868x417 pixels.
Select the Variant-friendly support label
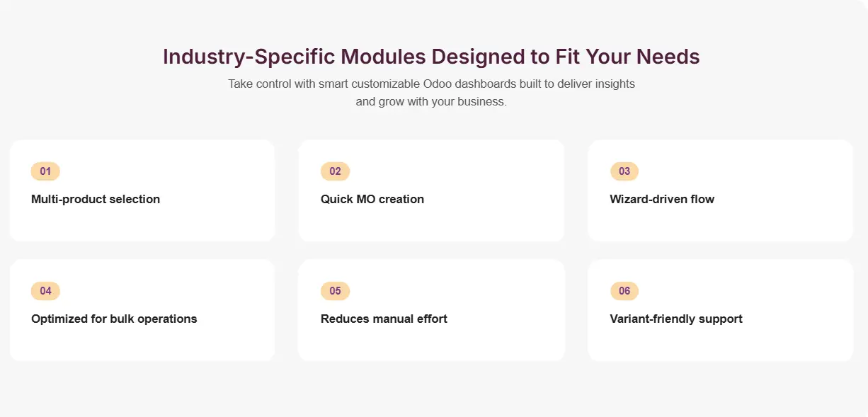pyautogui.click(x=676, y=319)
